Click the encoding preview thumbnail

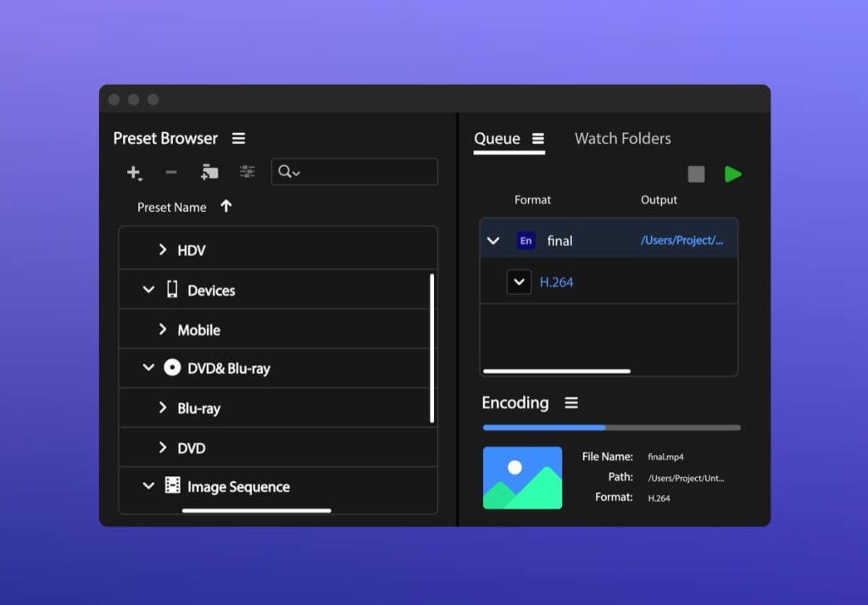coord(523,477)
